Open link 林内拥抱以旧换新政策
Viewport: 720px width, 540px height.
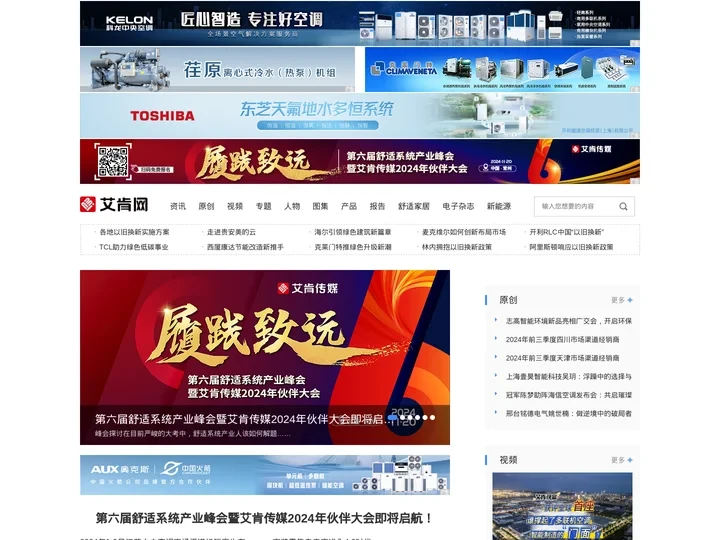tap(457, 247)
